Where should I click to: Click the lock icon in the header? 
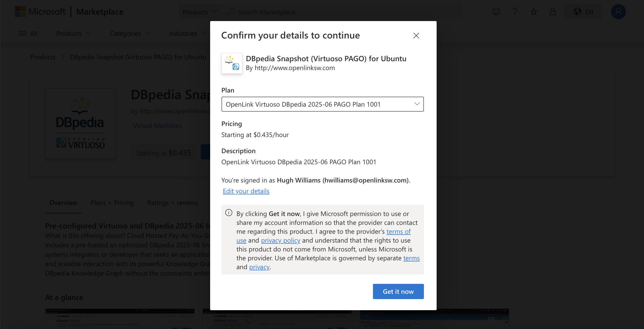(x=553, y=12)
